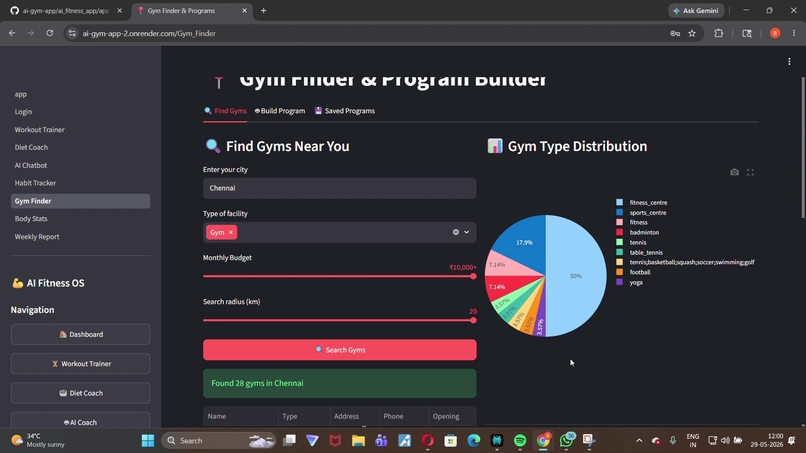Open Spotify from the taskbar
Screen dimensions: 806x453
(x=520, y=441)
